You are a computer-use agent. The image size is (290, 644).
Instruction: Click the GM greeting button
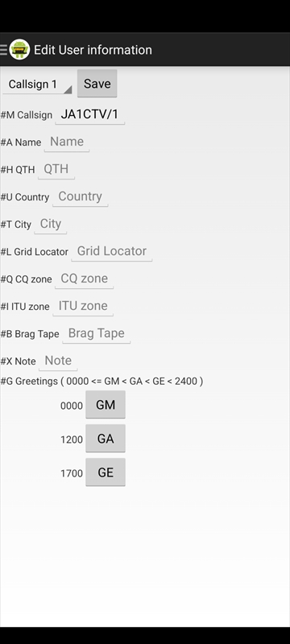106,405
